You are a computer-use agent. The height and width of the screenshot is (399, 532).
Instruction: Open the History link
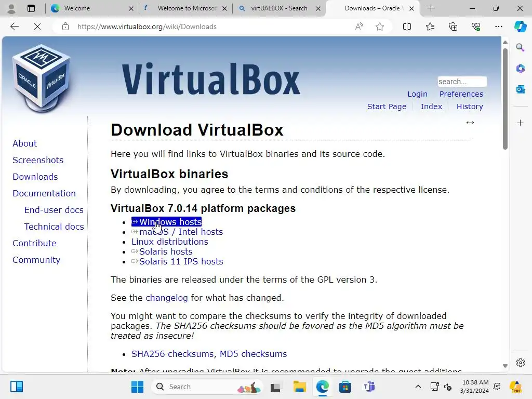pyautogui.click(x=470, y=107)
